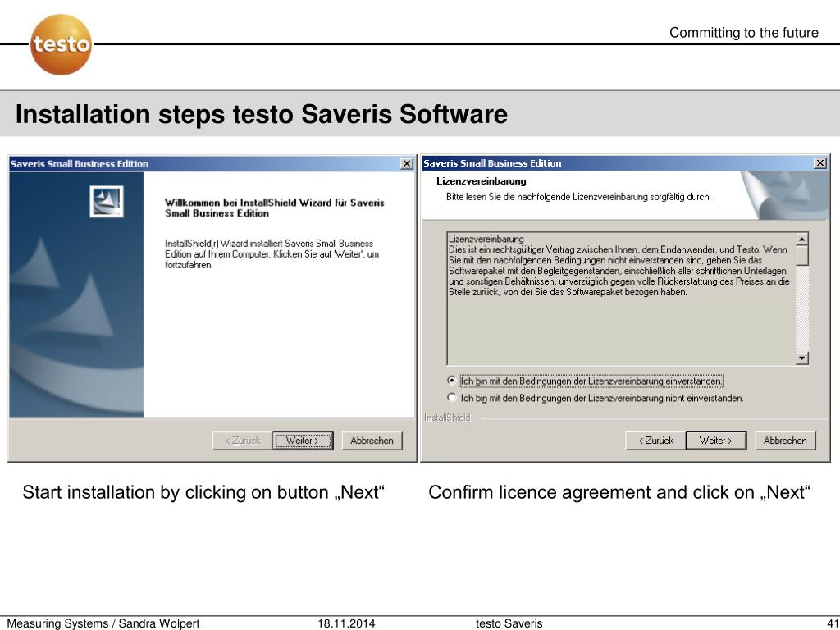Click the 'InstallShield' label in license dialog
Image resolution: width=840 pixels, height=630 pixels.
(447, 418)
